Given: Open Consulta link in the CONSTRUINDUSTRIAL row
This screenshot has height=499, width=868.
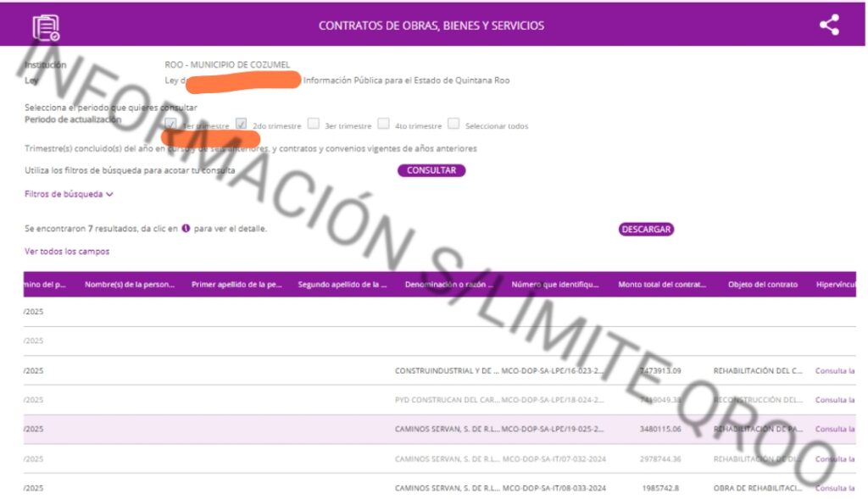Looking at the screenshot, I should pos(834,371).
